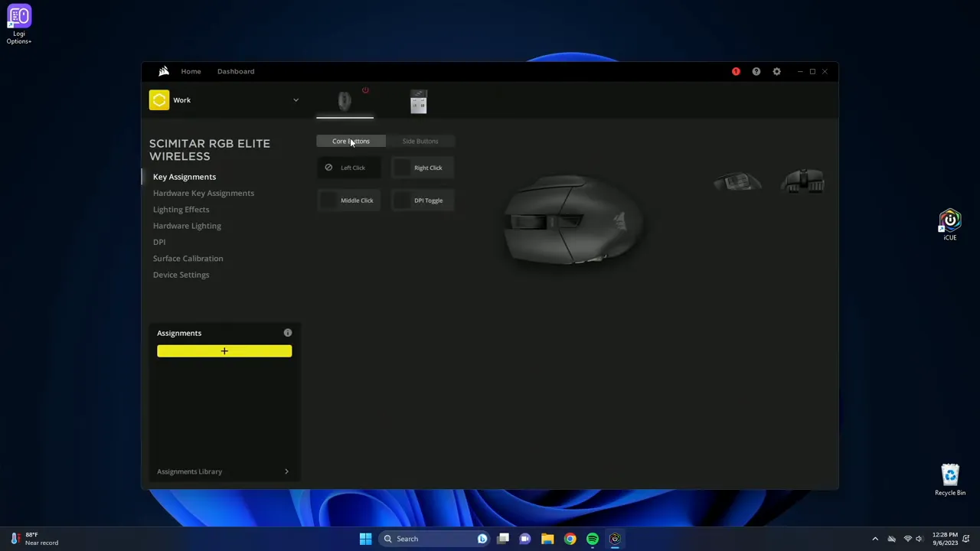Select the DPI Toggle button assignment

pyautogui.click(x=423, y=201)
